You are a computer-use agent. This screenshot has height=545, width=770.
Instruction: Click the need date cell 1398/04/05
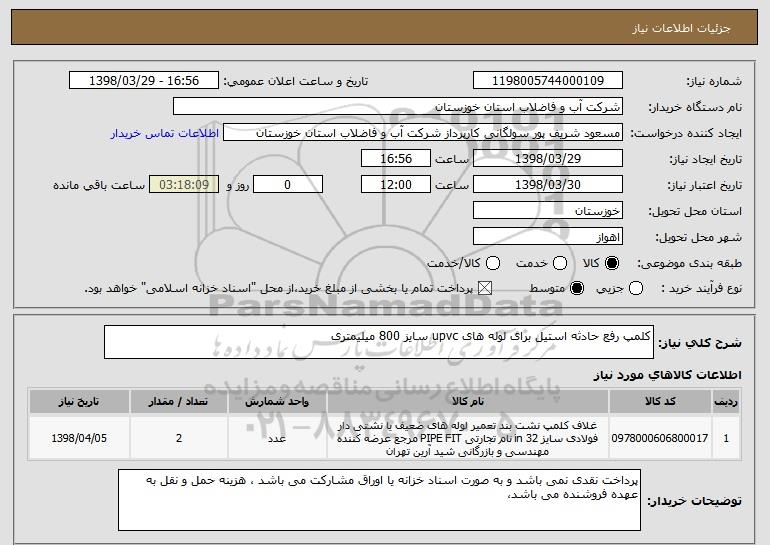point(79,438)
